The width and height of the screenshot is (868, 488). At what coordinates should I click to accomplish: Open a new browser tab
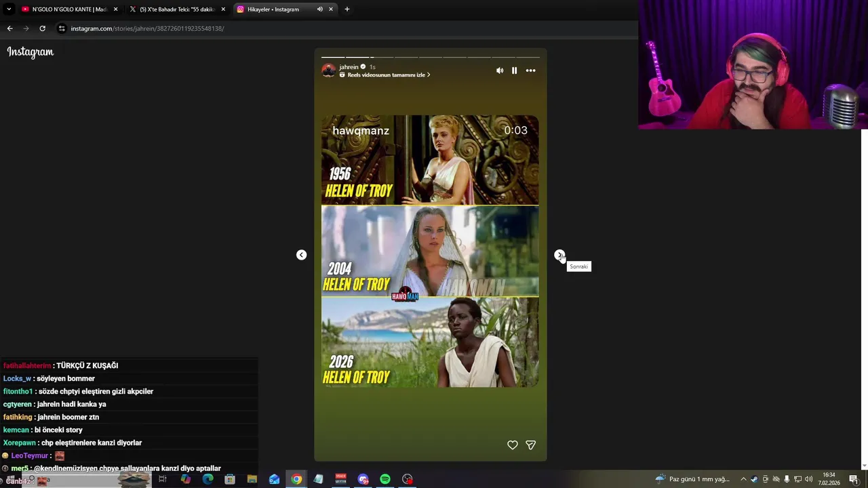click(x=347, y=9)
